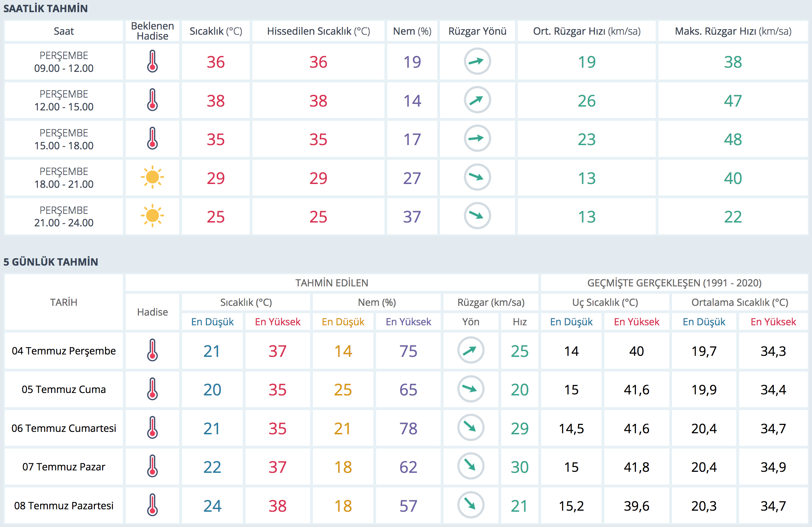
Task: Click wind direction arrow for 15.00 - 18.00
Action: click(477, 139)
